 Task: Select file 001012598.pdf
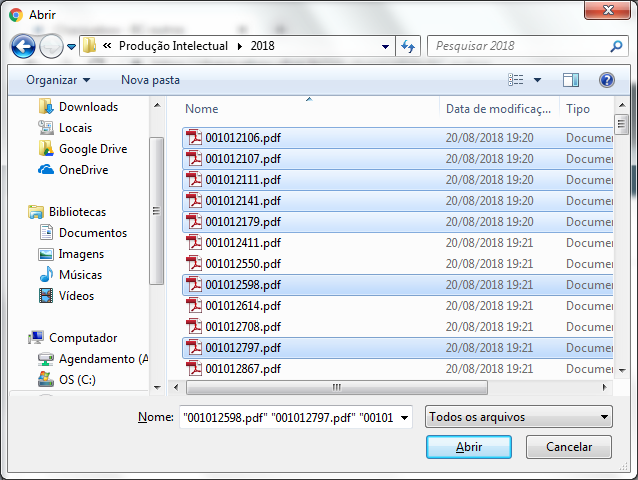398,285
